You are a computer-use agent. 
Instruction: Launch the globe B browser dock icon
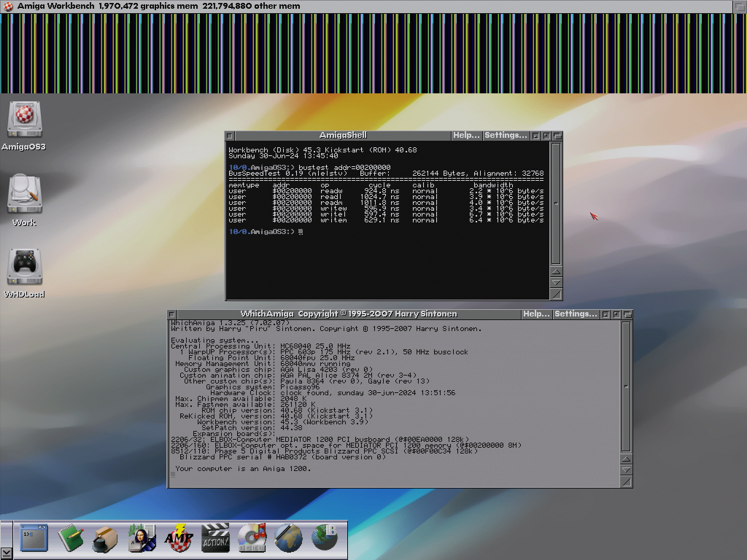pyautogui.click(x=325, y=537)
